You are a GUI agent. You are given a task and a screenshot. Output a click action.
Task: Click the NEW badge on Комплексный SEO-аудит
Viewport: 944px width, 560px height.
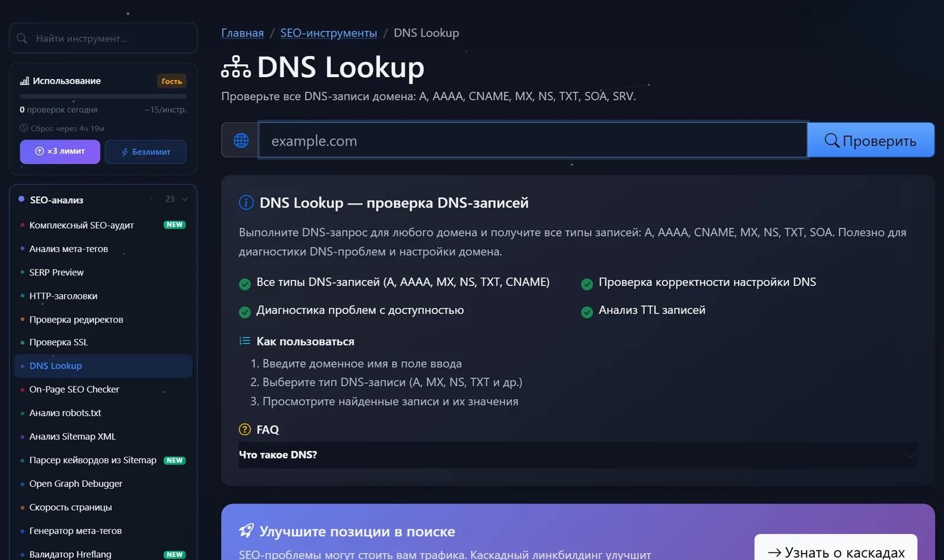coord(175,225)
